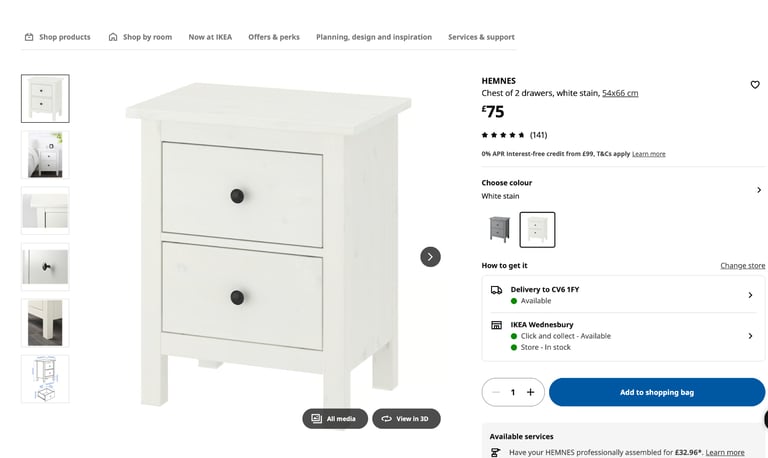Add to shopping bag
768x458 pixels.
657,392
